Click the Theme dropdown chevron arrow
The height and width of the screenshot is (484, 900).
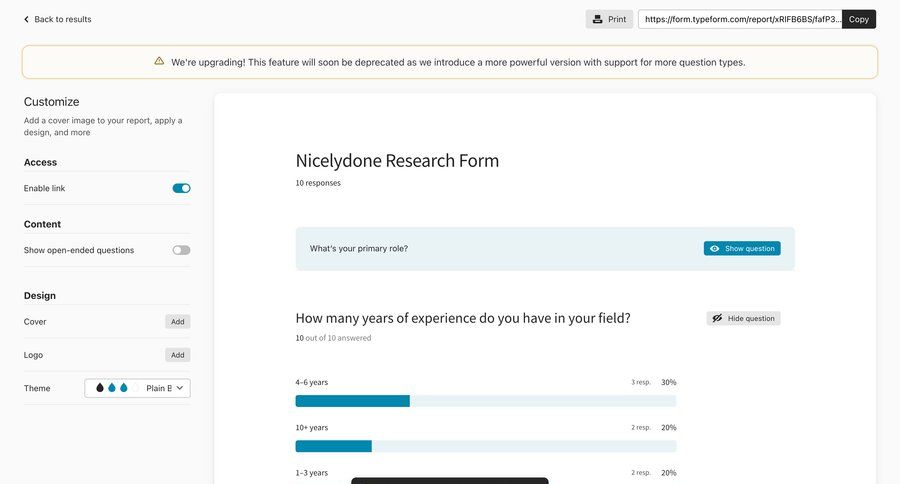coord(180,388)
